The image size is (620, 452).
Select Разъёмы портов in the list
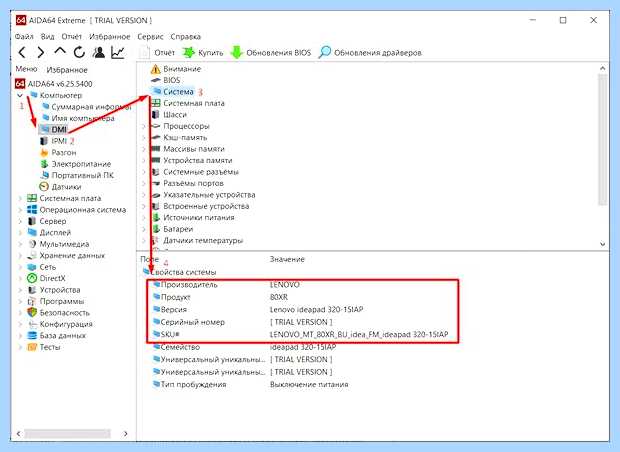[x=187, y=183]
